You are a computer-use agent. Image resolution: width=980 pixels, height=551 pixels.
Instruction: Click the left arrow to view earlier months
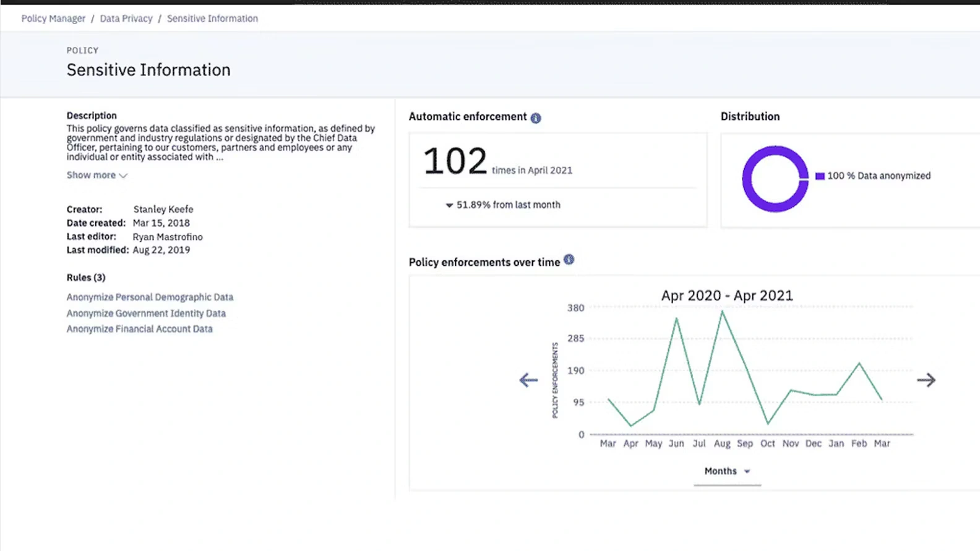point(528,380)
